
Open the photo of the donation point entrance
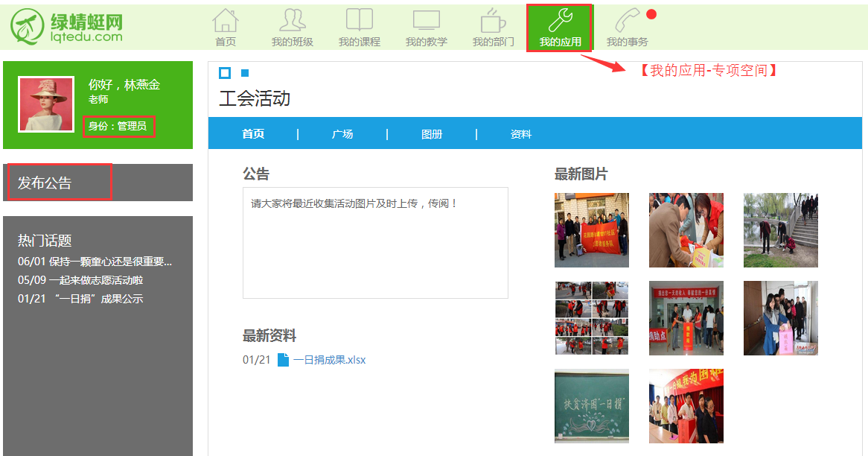686,318
